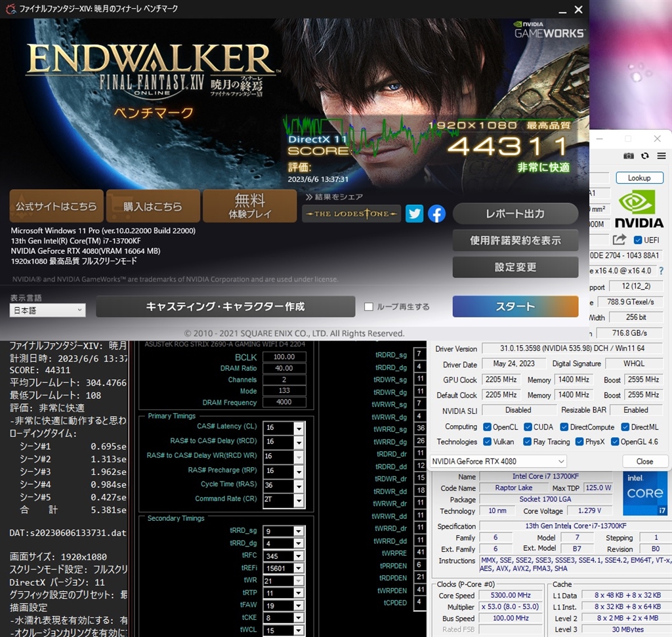672x637 pixels.
Task: Click GPU Clock 2205 MHz field
Action: pyautogui.click(x=501, y=380)
